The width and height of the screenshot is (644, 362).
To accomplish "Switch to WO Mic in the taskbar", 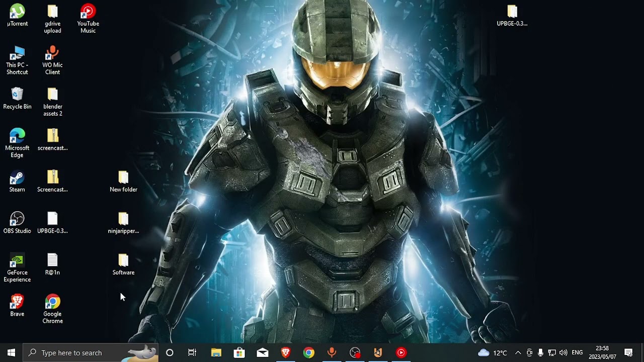I will click(x=332, y=352).
